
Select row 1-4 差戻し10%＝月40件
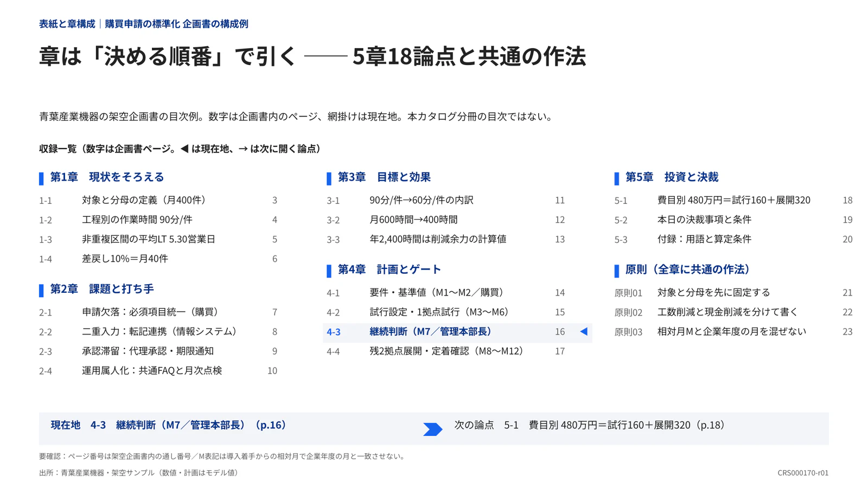click(x=158, y=259)
